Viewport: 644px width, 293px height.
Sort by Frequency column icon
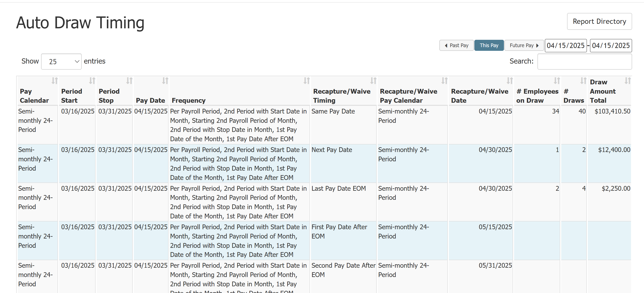click(x=307, y=81)
